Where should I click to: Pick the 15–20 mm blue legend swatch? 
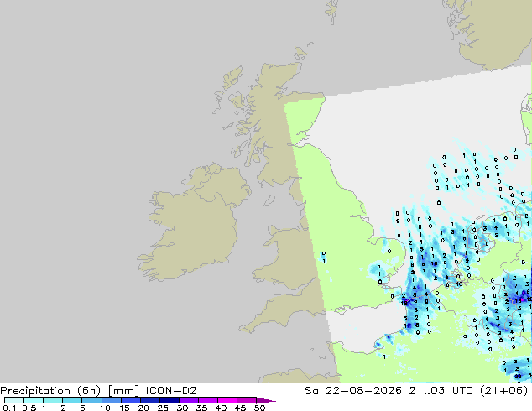pyautogui.click(x=131, y=400)
